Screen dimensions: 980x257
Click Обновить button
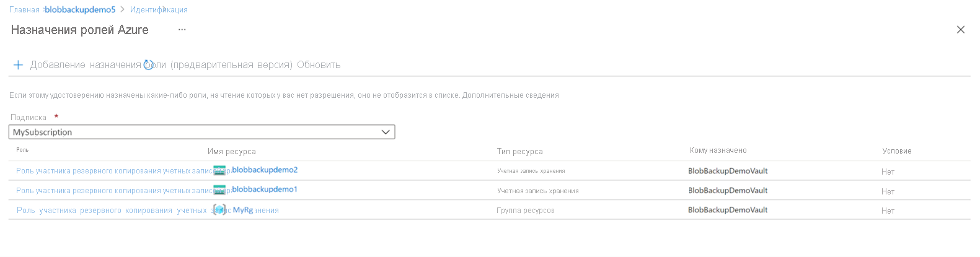click(x=319, y=65)
